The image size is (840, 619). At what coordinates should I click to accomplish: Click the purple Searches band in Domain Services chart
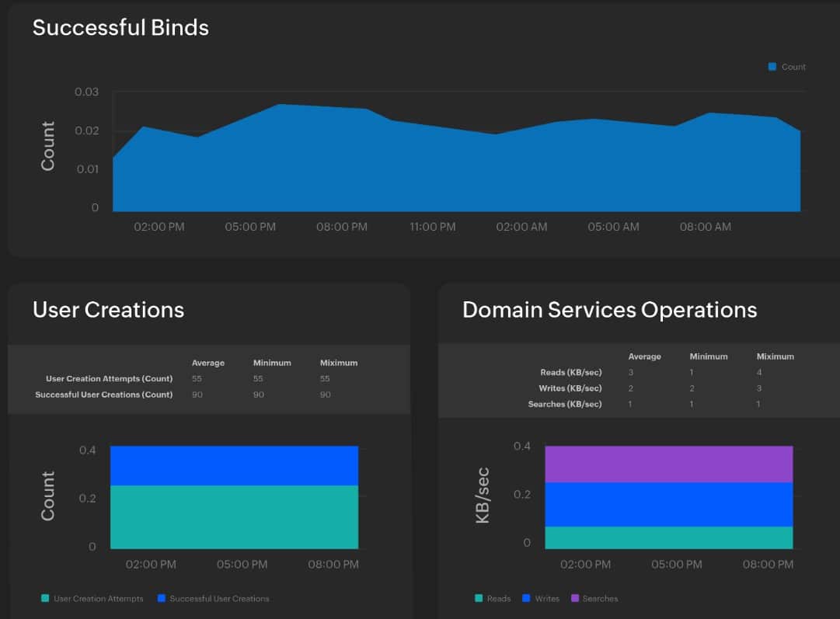(x=669, y=464)
